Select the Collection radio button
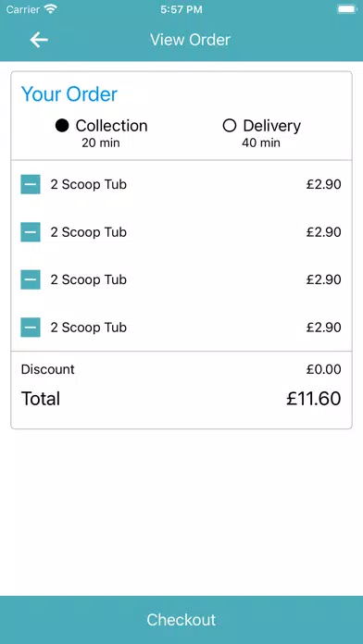 [x=62, y=126]
